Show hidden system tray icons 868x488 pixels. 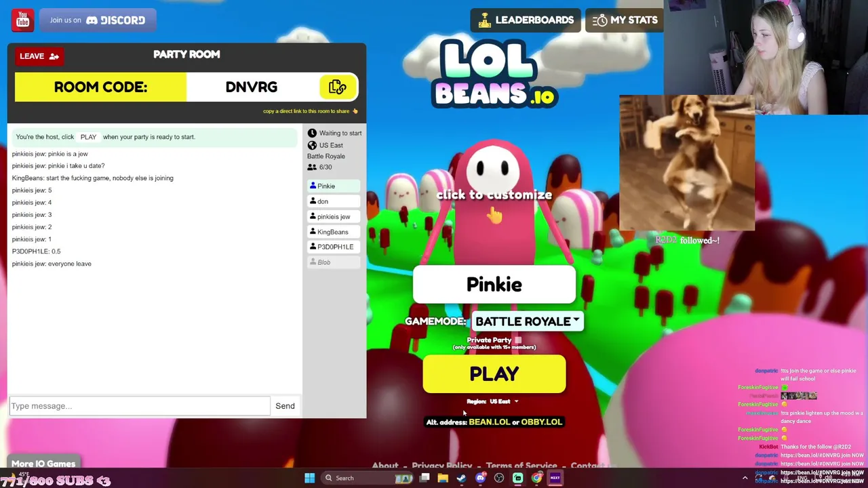click(x=745, y=478)
